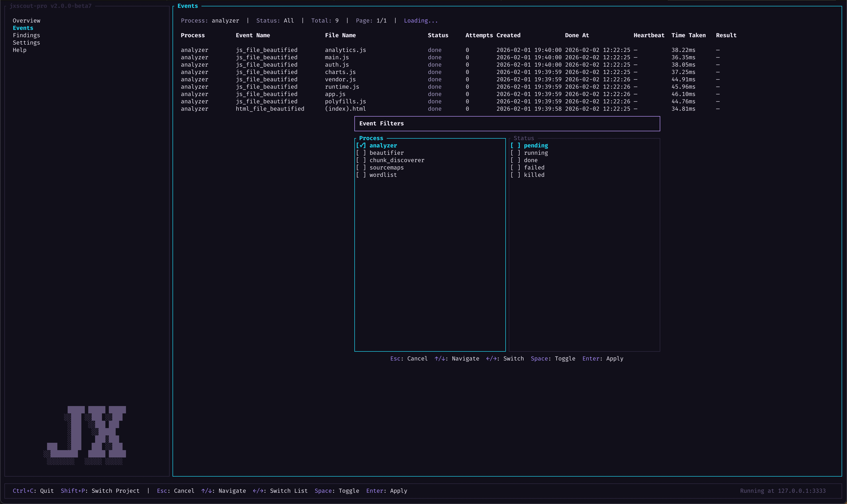
Task: Select the app.js event row
Action: (450, 94)
